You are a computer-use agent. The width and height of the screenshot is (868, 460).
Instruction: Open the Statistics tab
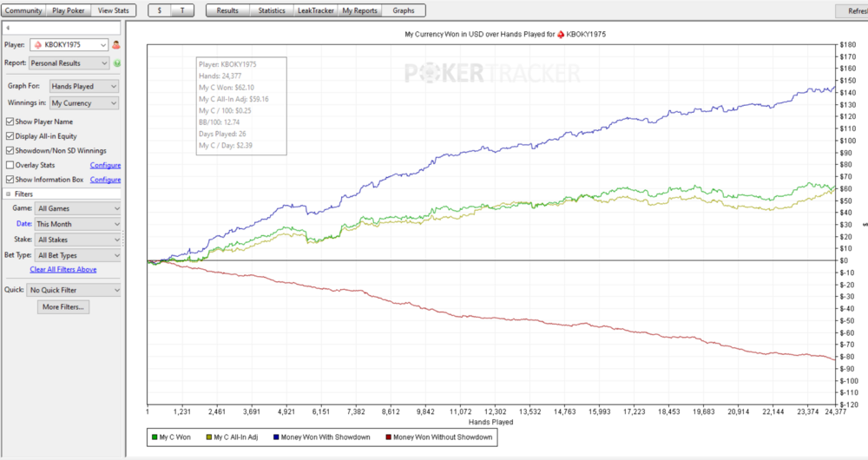click(x=272, y=10)
